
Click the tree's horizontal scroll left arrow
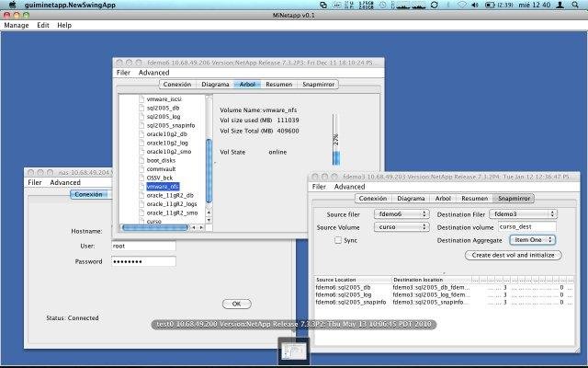point(194,227)
